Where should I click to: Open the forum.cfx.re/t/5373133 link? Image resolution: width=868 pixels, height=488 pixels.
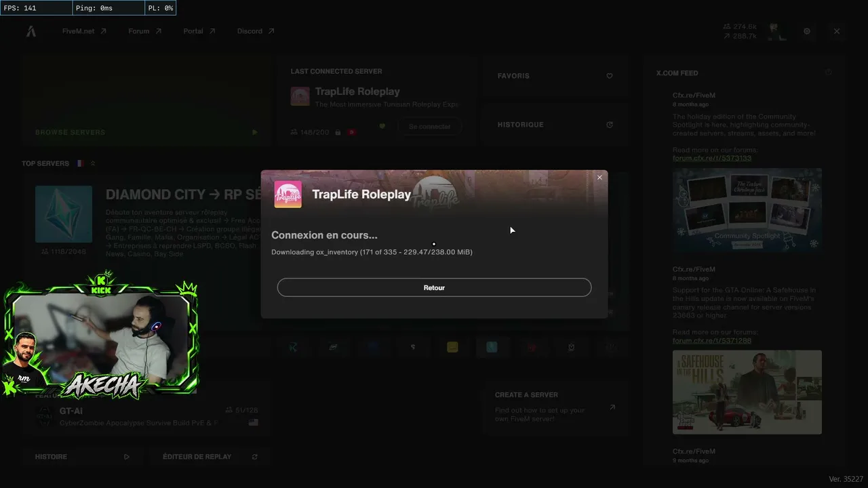coord(712,158)
